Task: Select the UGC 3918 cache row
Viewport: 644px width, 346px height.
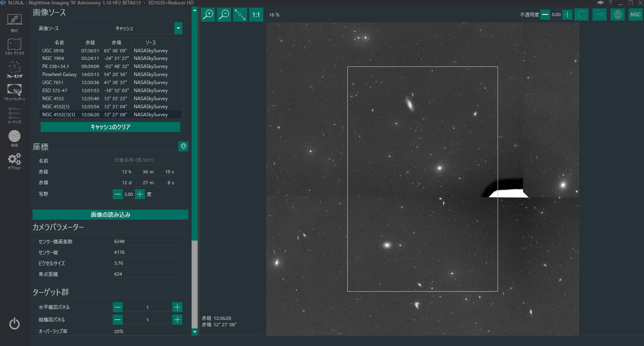Action: pos(111,50)
